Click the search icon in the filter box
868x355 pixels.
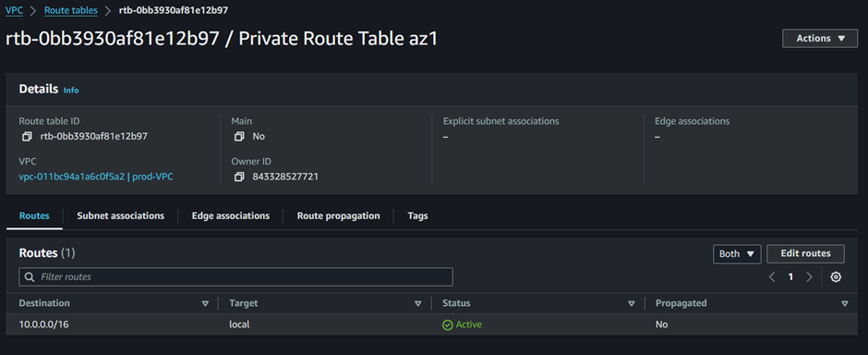click(x=29, y=277)
